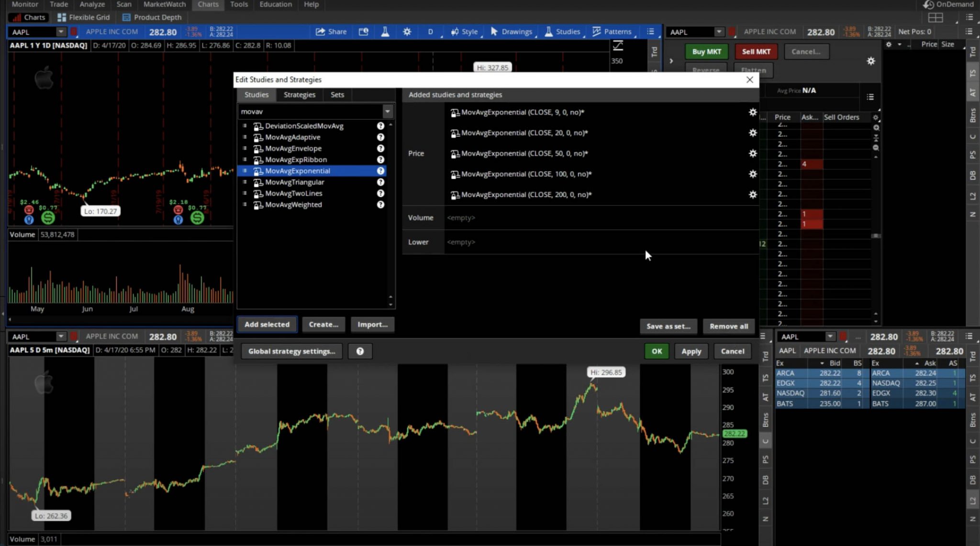The width and height of the screenshot is (980, 546).
Task: Open settings gear for MovAvgExponential CLOSE 20
Action: click(753, 133)
